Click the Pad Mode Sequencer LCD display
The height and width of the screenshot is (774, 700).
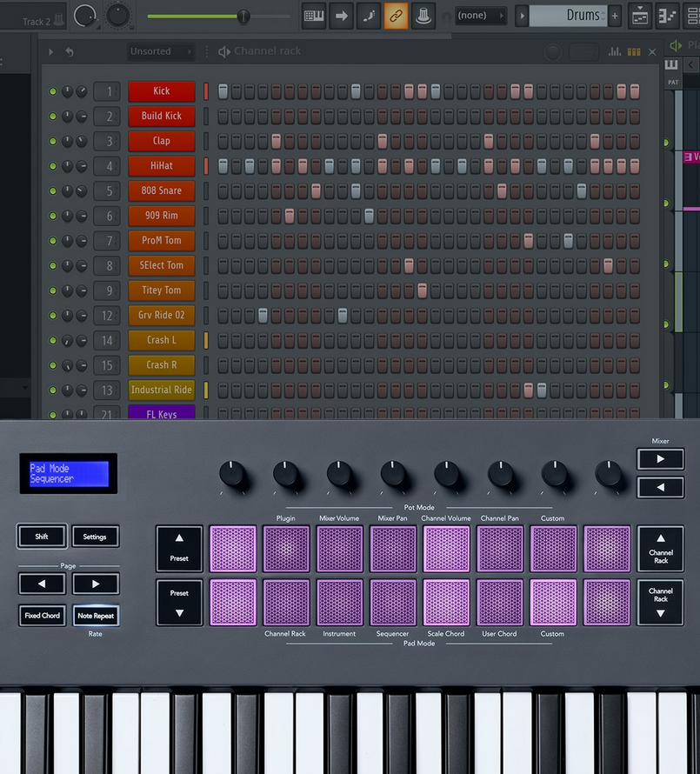point(69,474)
